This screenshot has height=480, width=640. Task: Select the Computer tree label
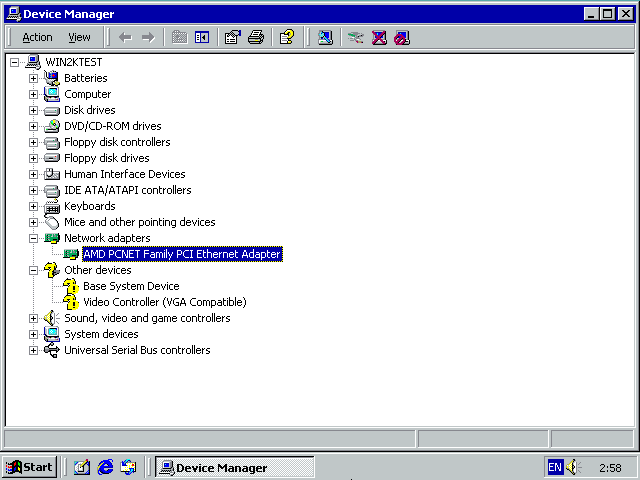pos(87,94)
